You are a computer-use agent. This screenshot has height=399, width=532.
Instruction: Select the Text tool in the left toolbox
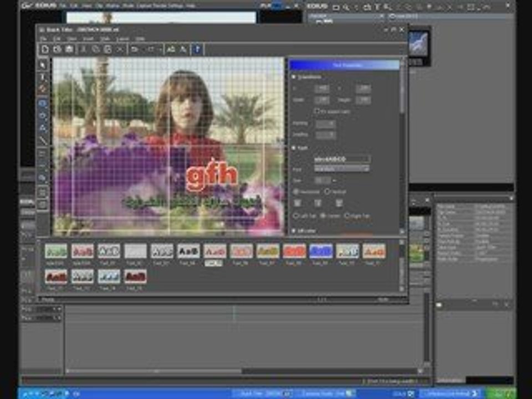point(43,77)
